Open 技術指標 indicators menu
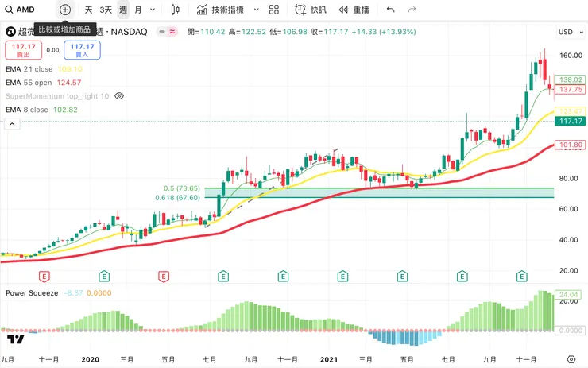Viewport: 588px width, 368px height. (x=221, y=10)
